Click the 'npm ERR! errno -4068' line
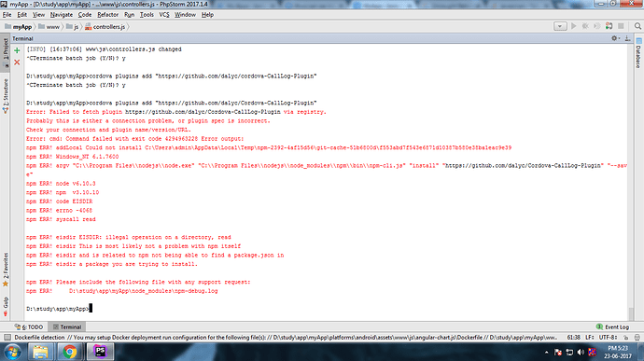644x361 pixels. tap(59, 211)
